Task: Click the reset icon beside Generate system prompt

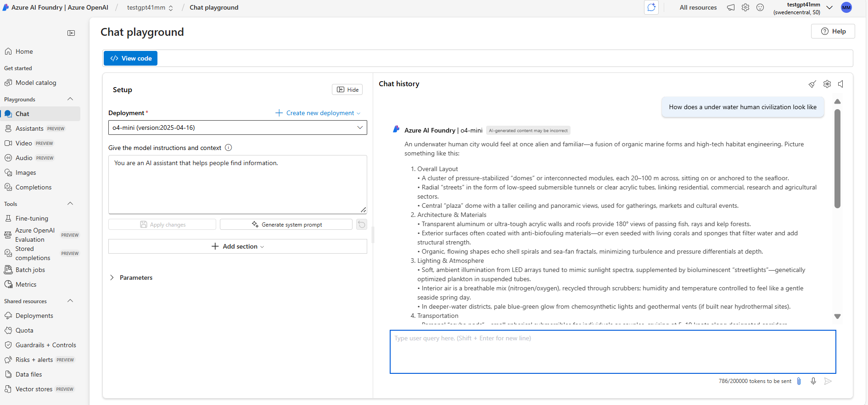Action: coord(362,224)
